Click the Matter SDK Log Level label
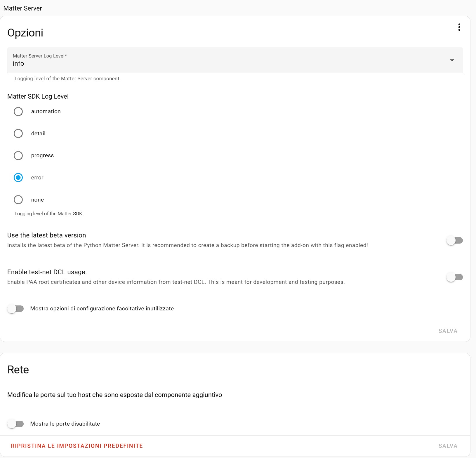Viewport: 476px width, 458px height. tap(38, 96)
